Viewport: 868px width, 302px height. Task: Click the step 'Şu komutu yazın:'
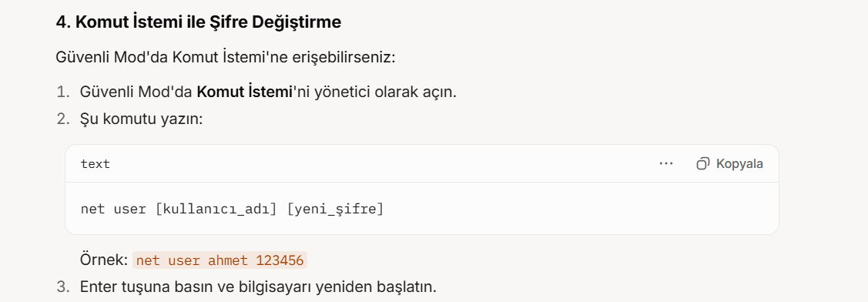(x=141, y=119)
